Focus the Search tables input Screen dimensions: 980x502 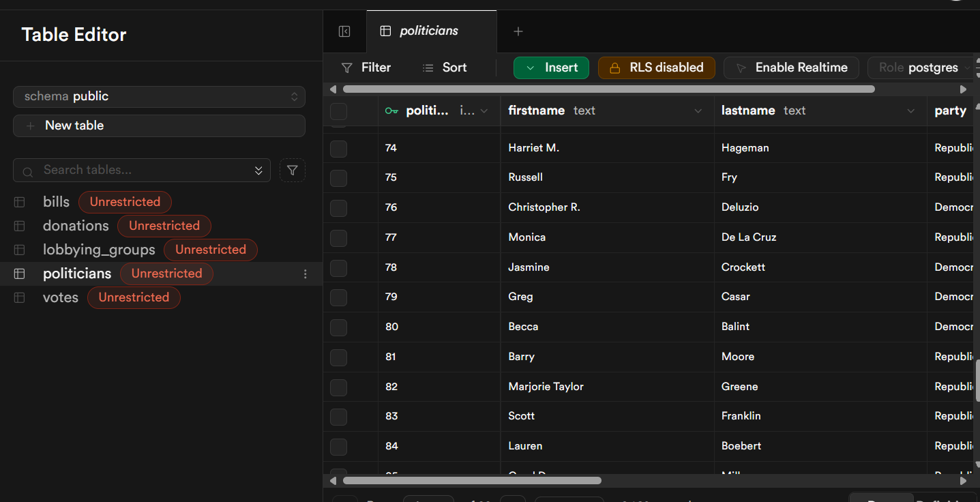[x=143, y=171]
